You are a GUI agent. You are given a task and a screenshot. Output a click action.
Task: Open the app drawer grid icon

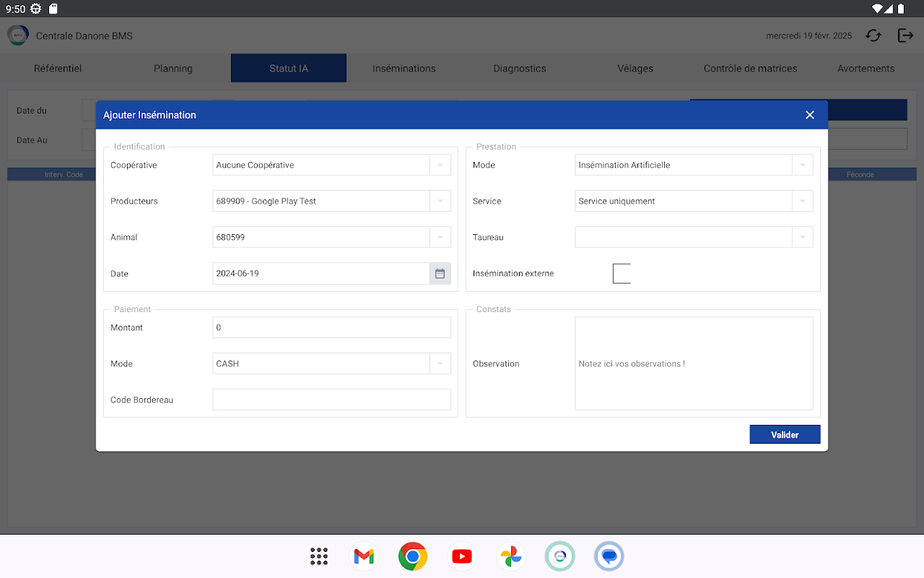[x=319, y=556]
